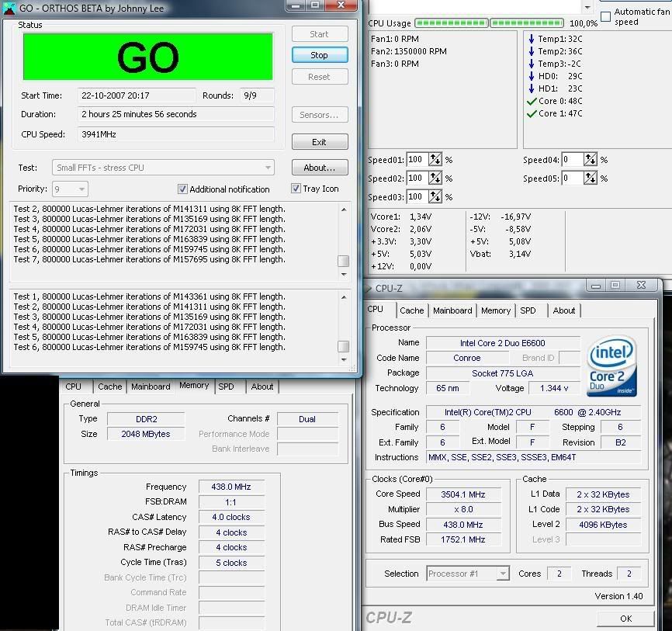Click the HD0 down-arrow status icon

click(x=532, y=76)
